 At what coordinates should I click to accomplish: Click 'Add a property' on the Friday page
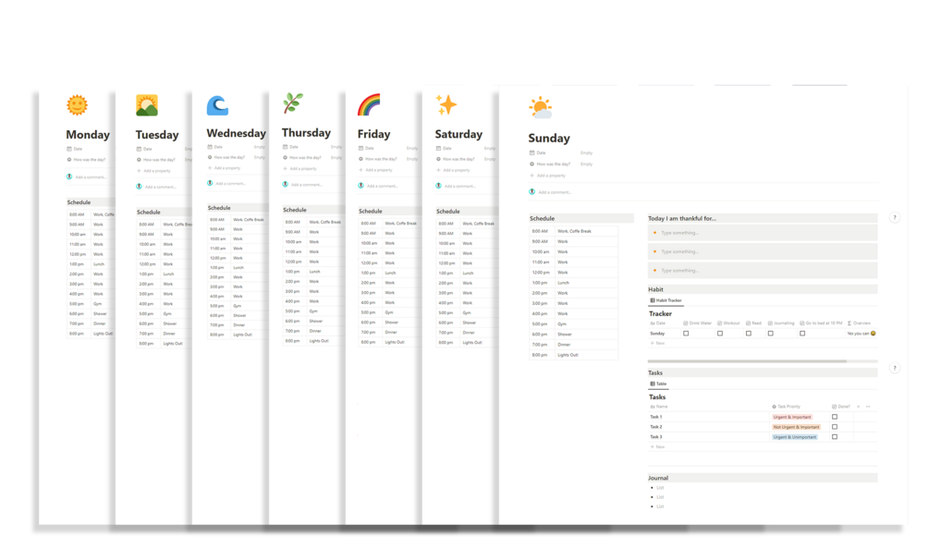tap(375, 170)
